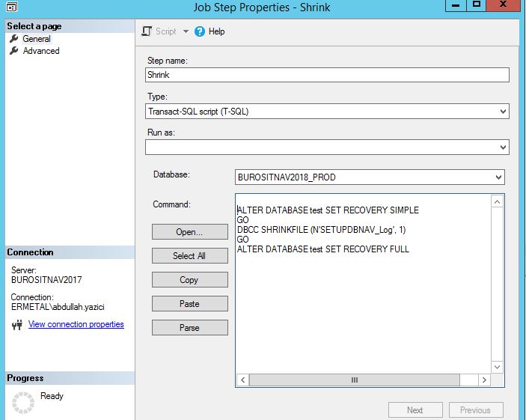The image size is (526, 420).
Task: Open the Database selection dropdown
Action: pyautogui.click(x=498, y=177)
